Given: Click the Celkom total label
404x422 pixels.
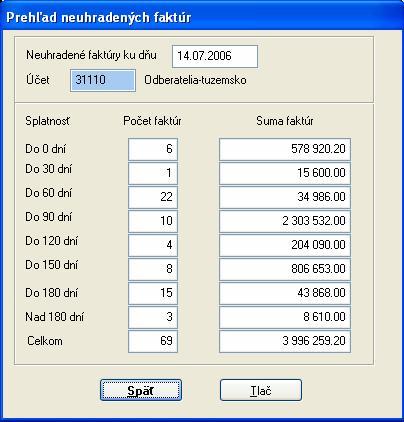Looking at the screenshot, I should 45,341.
